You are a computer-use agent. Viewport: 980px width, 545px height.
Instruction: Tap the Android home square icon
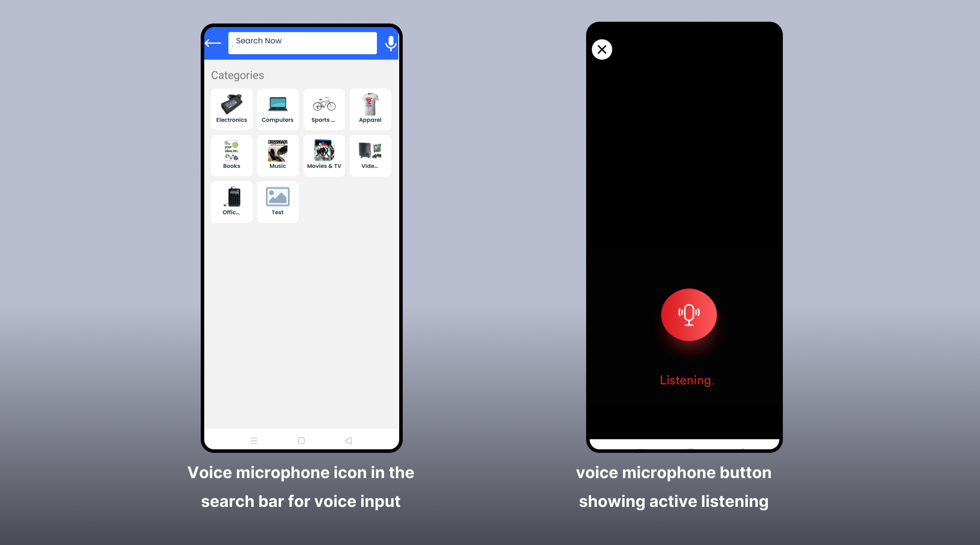[301, 440]
